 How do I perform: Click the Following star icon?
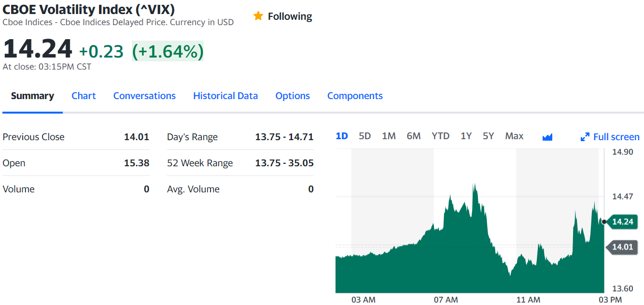point(258,16)
